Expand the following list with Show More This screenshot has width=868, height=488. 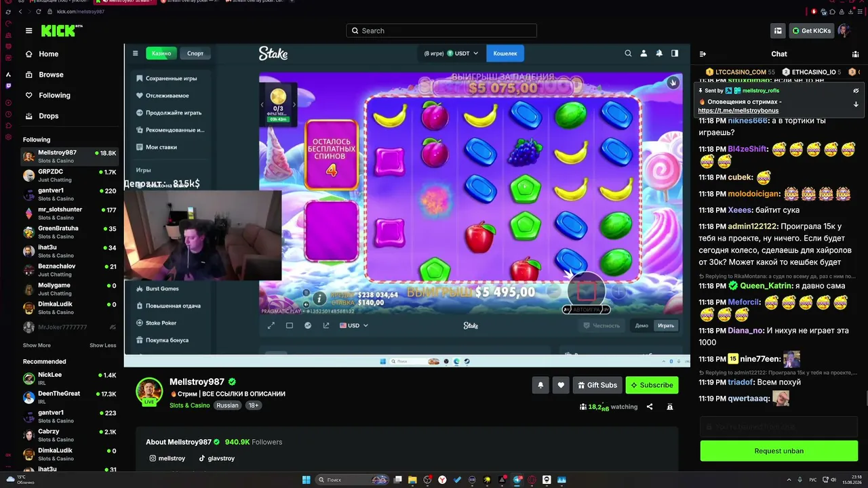[37, 345]
